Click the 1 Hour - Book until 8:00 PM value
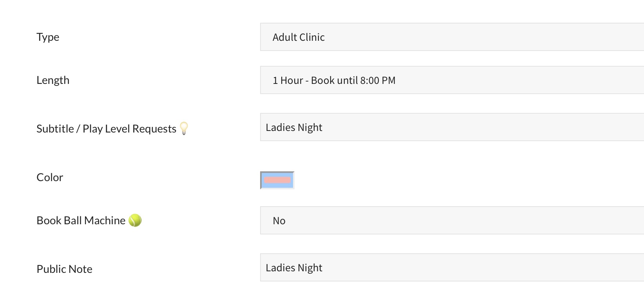Viewport: 644px width, 305px height. [x=334, y=80]
